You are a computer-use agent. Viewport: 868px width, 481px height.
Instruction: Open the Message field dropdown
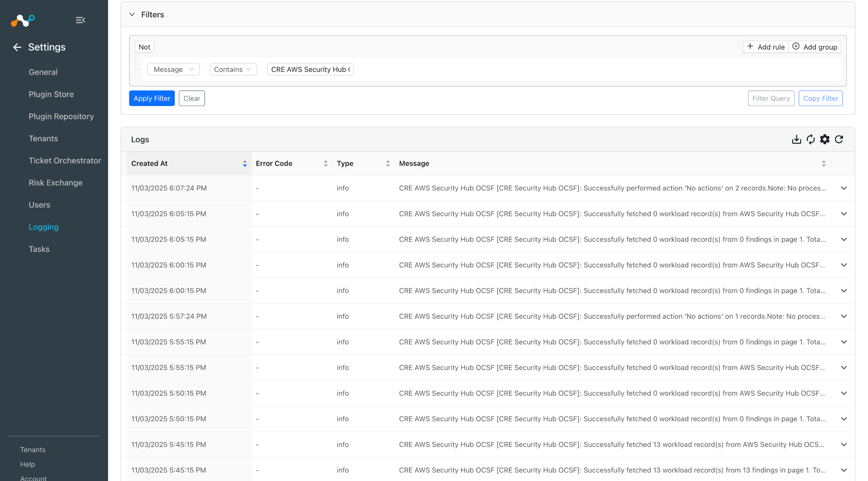click(x=173, y=70)
